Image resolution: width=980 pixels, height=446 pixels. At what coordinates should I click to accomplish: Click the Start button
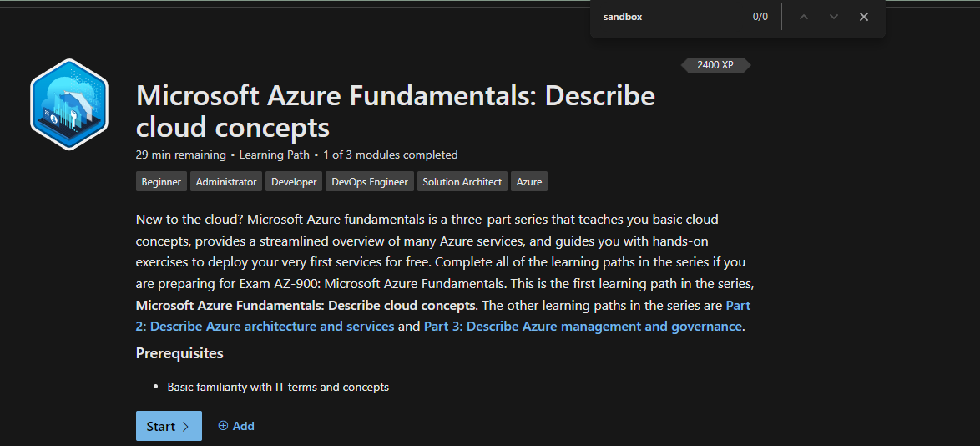click(x=169, y=426)
